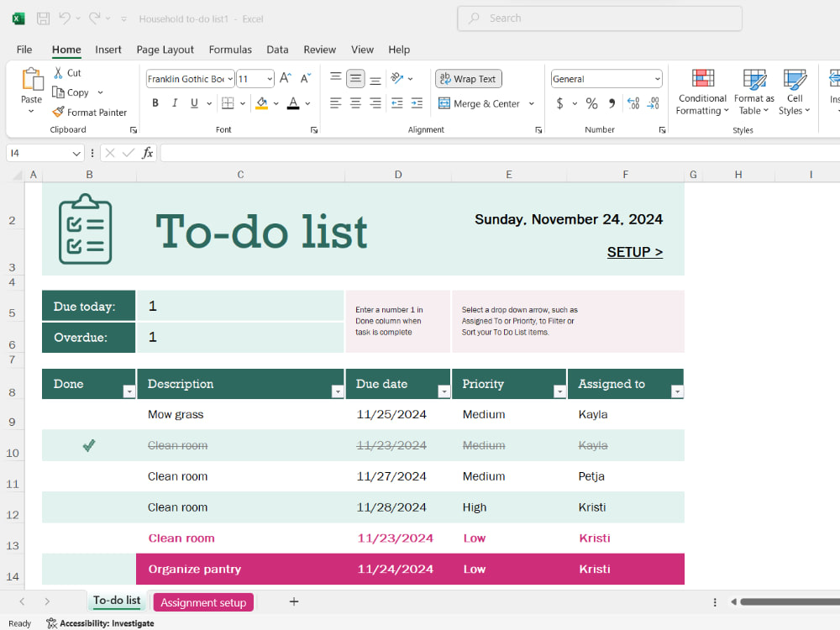Apply the font color A swatch
The height and width of the screenshot is (630, 840).
[293, 102]
